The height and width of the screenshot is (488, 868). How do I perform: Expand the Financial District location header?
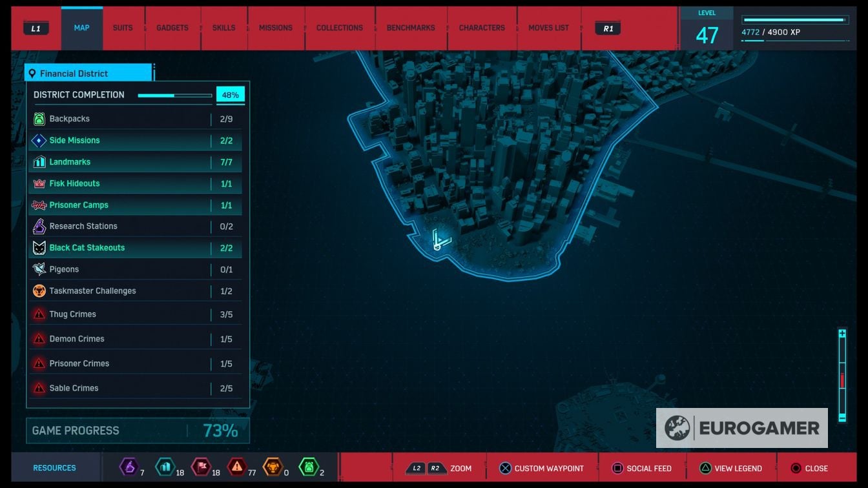click(x=88, y=74)
